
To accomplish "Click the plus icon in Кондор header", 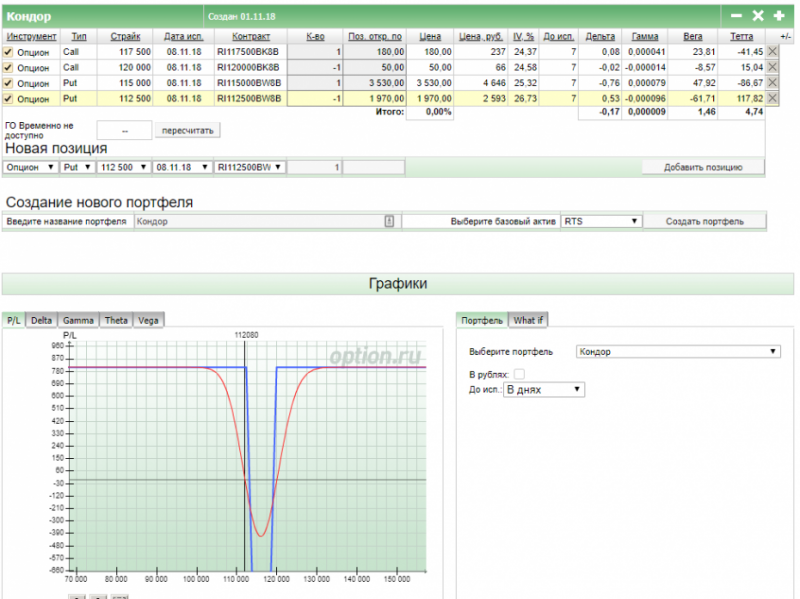I will (x=779, y=16).
